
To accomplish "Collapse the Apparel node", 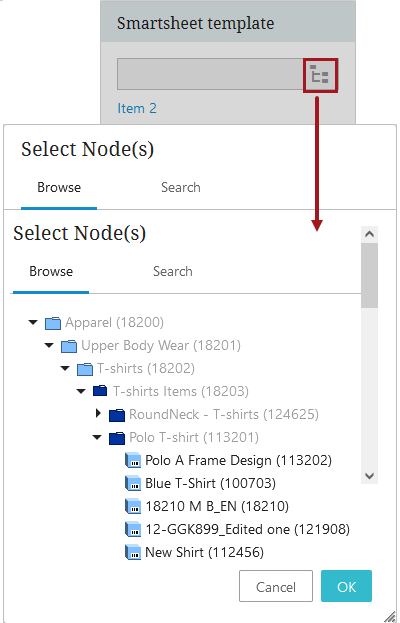I will click(33, 322).
